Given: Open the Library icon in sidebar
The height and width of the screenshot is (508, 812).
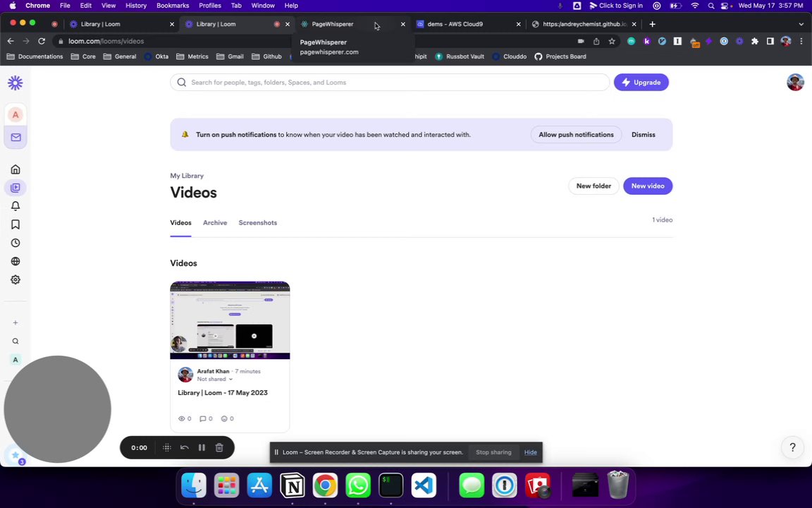Looking at the screenshot, I should [16, 188].
